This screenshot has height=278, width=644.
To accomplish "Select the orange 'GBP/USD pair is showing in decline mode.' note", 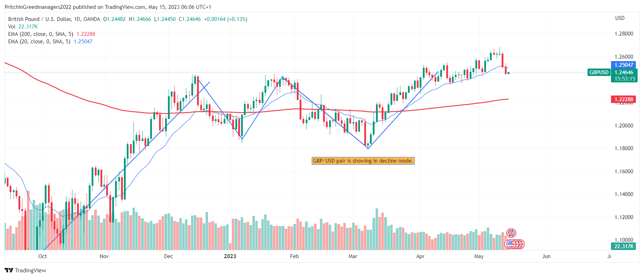I will [363, 161].
